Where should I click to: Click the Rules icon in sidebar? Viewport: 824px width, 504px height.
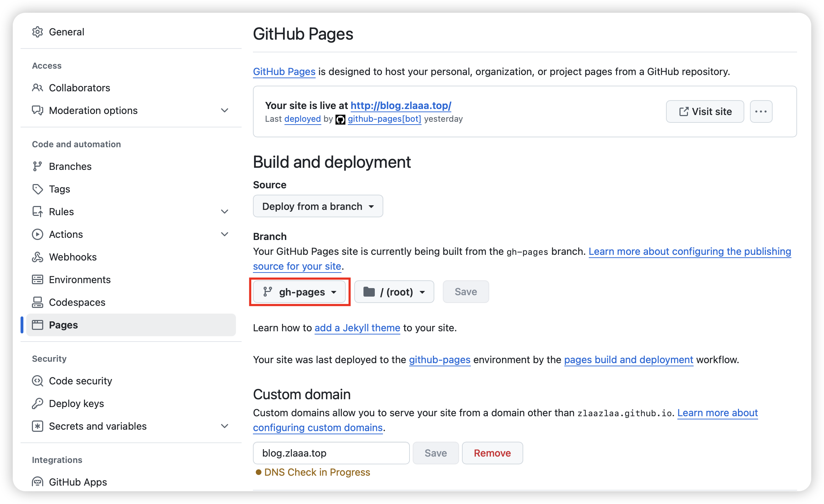point(38,212)
